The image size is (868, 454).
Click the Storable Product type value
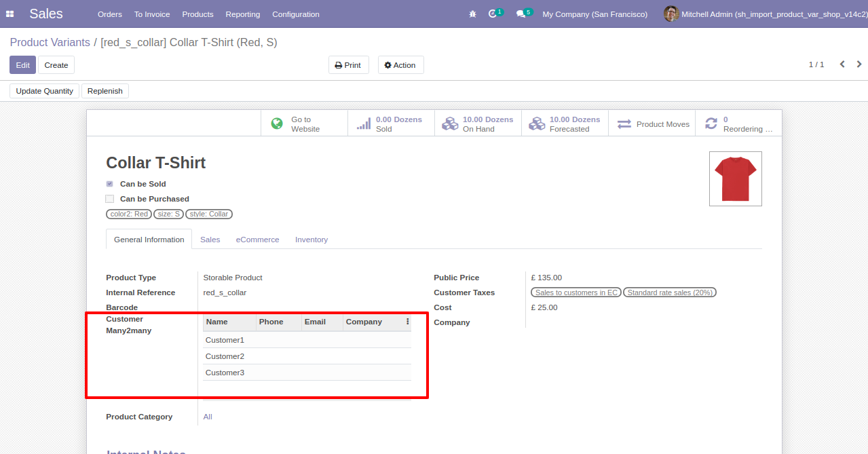coord(233,278)
